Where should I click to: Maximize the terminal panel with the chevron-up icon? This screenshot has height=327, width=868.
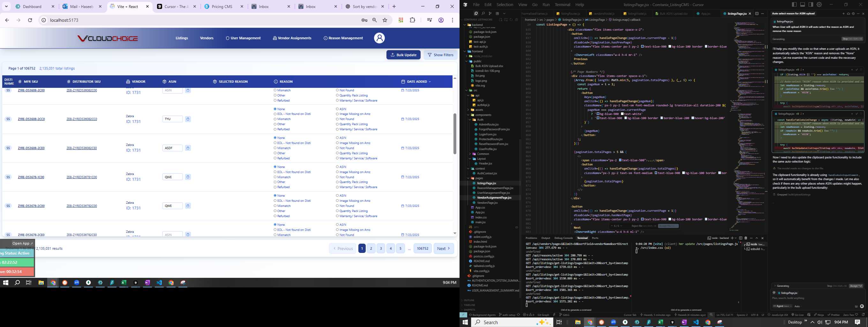pyautogui.click(x=757, y=238)
